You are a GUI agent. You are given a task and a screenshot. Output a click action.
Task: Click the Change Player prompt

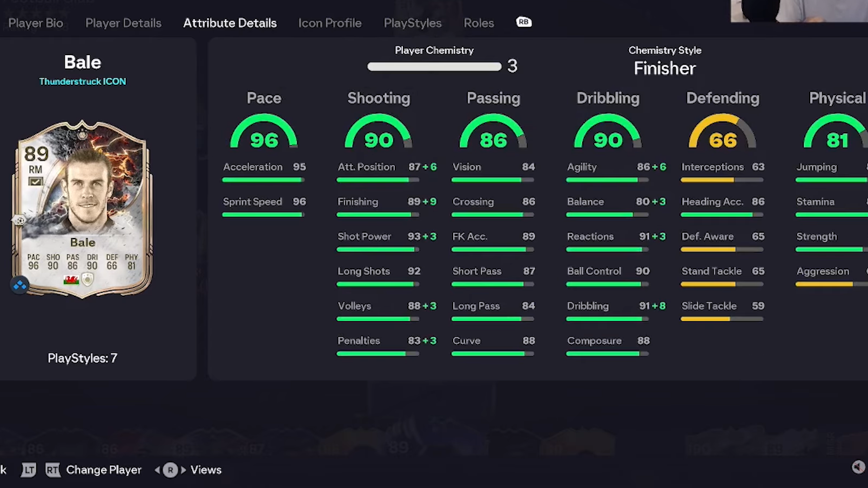pos(104,470)
